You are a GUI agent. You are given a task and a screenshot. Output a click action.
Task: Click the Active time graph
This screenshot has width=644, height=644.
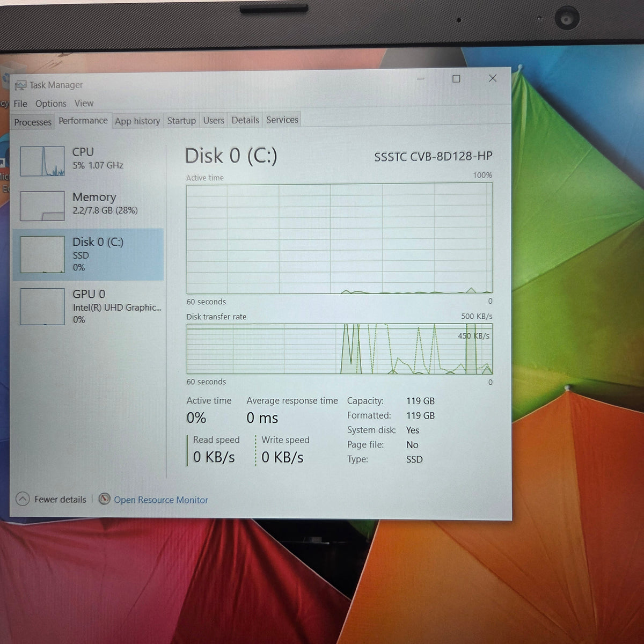click(339, 238)
